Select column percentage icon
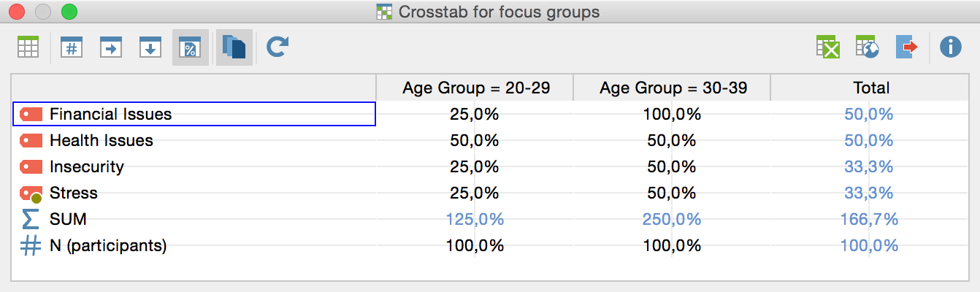This screenshot has height=292, width=980. pyautogui.click(x=150, y=48)
